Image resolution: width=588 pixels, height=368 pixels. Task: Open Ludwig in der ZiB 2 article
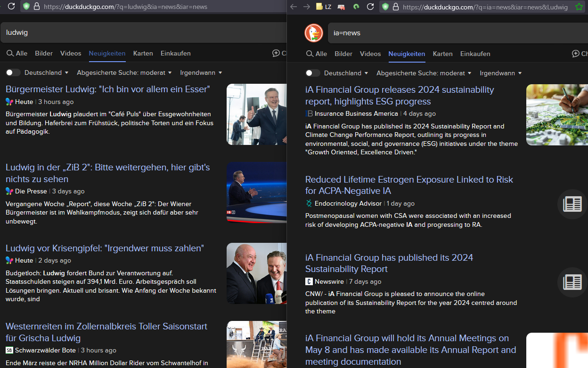click(108, 173)
